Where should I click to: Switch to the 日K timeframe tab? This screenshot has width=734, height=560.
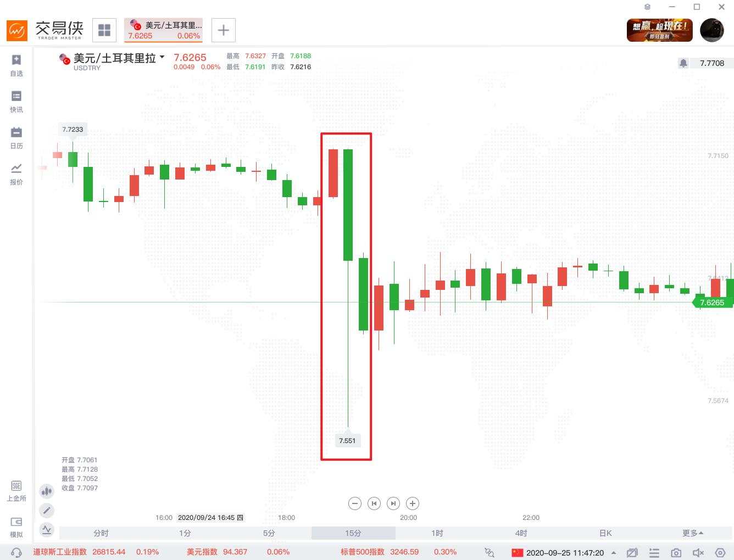(x=605, y=533)
